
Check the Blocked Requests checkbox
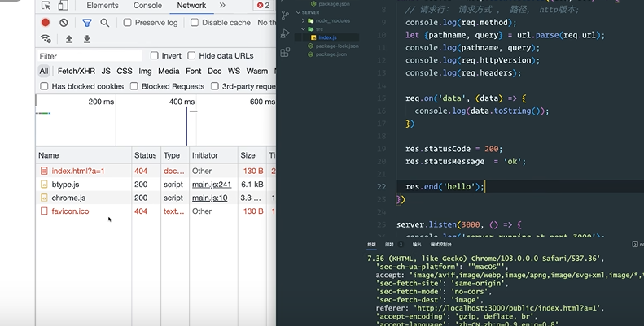pyautogui.click(x=134, y=86)
